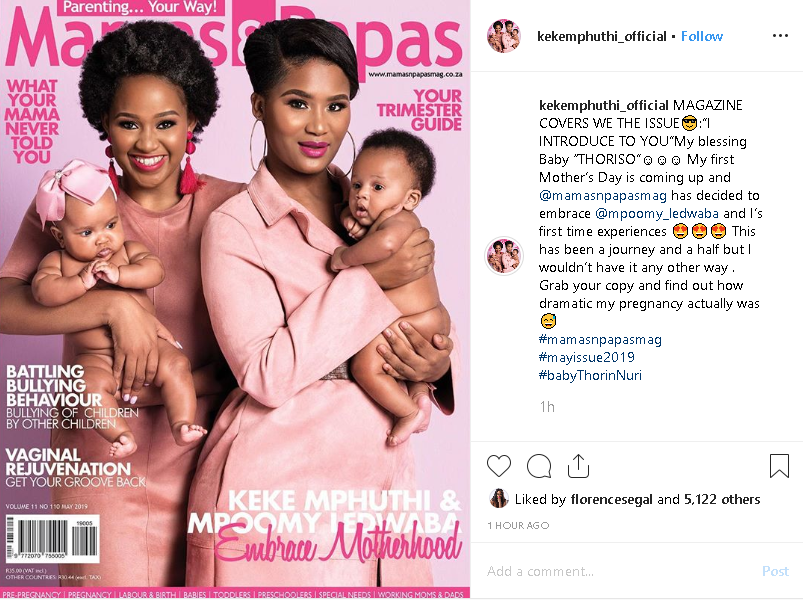
Task: Like the post with heart icon
Action: [x=498, y=466]
